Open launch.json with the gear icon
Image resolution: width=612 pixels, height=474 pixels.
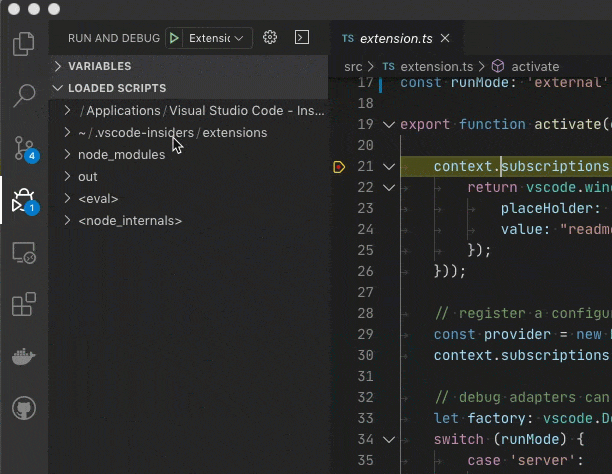[x=269, y=38]
